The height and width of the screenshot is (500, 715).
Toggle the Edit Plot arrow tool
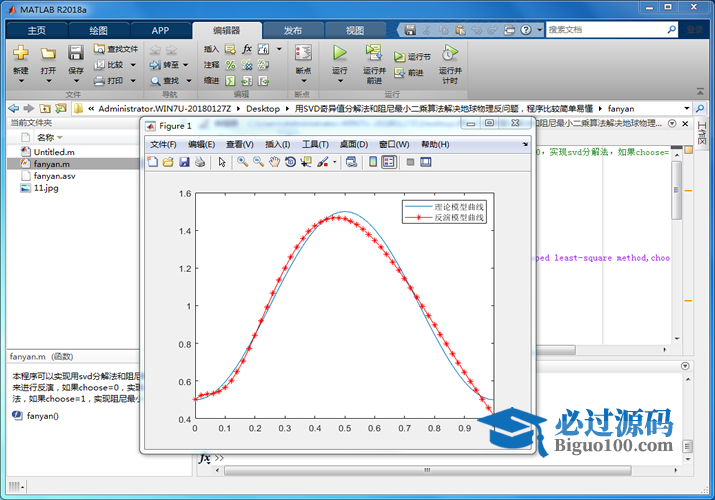coord(223,162)
